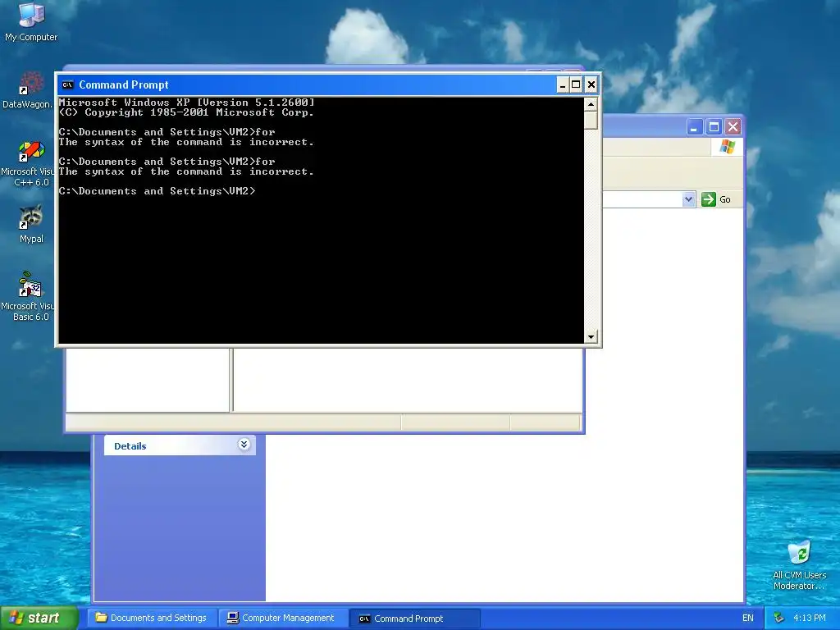Click Command Prompt scrollbar down arrow
This screenshot has height=630, width=840.
point(591,337)
